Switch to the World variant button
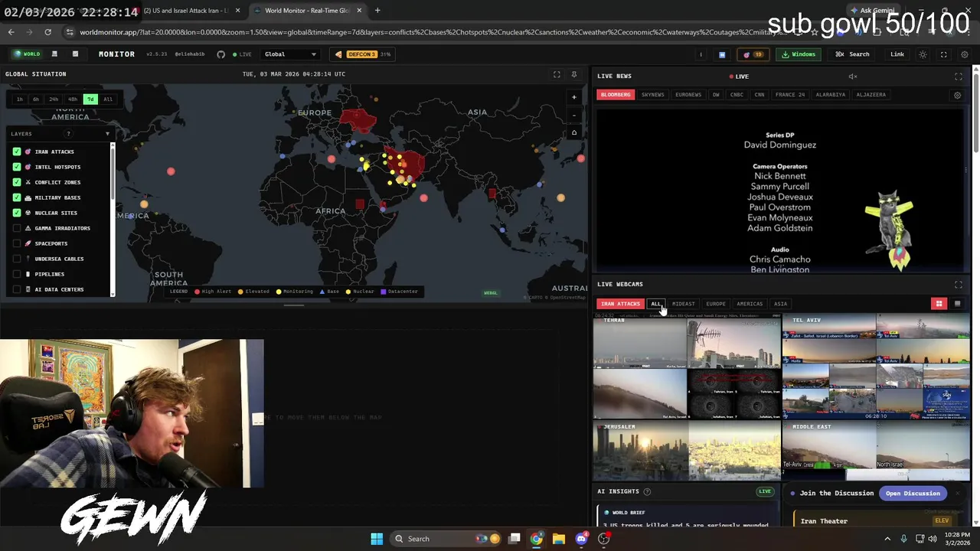Image resolution: width=980 pixels, height=551 pixels. (27, 54)
